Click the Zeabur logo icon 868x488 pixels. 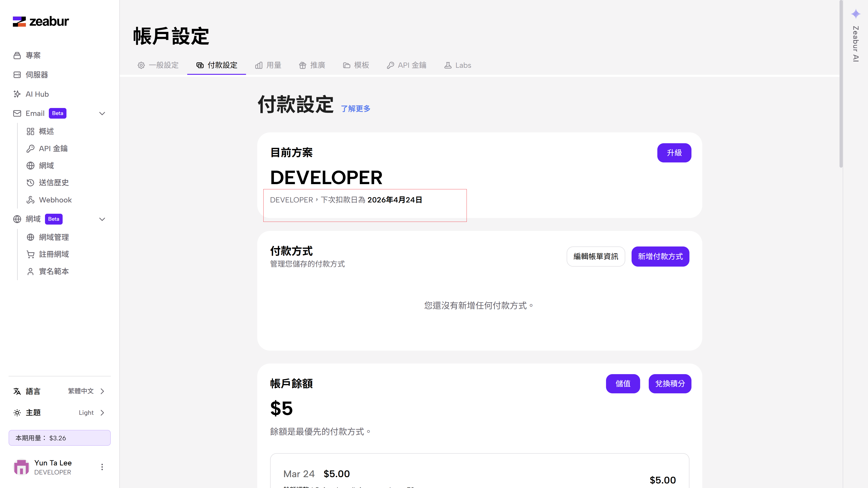pos(19,21)
